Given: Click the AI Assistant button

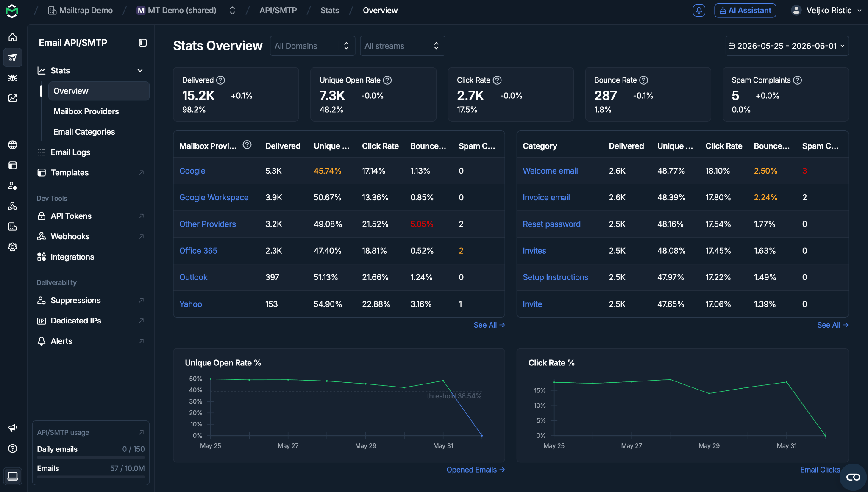Looking at the screenshot, I should click(745, 11).
